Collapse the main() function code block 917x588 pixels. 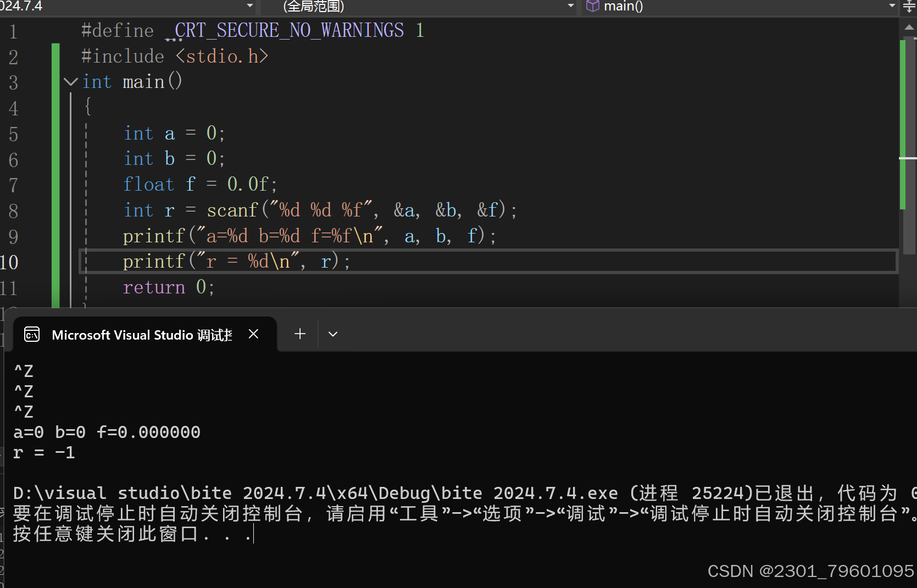point(70,82)
